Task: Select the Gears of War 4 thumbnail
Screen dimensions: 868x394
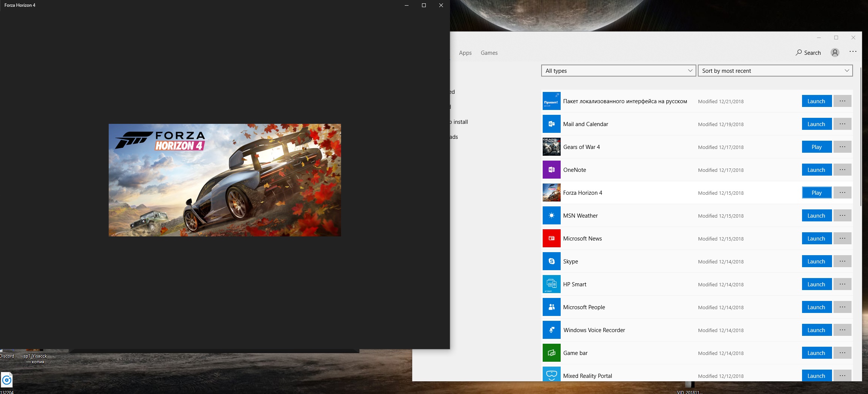Action: [x=551, y=147]
